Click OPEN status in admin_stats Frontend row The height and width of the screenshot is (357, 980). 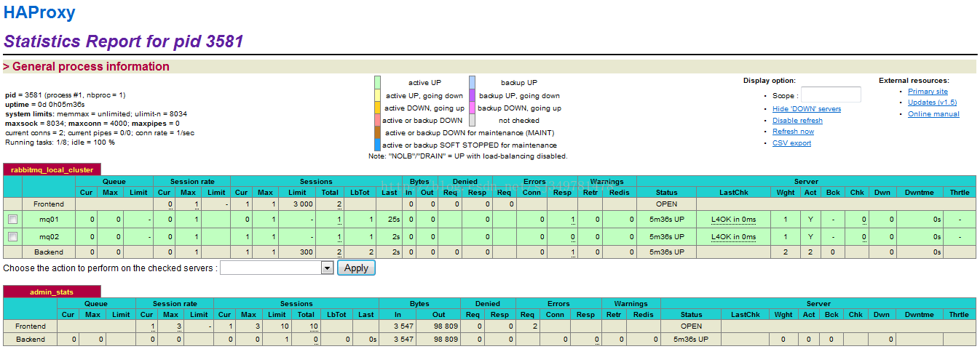[691, 326]
